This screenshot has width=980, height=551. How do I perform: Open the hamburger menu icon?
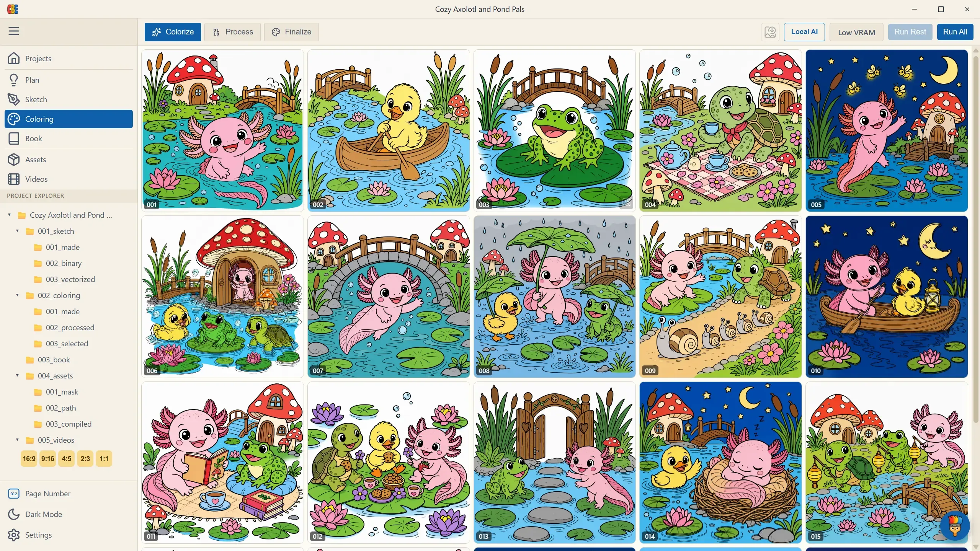14,31
